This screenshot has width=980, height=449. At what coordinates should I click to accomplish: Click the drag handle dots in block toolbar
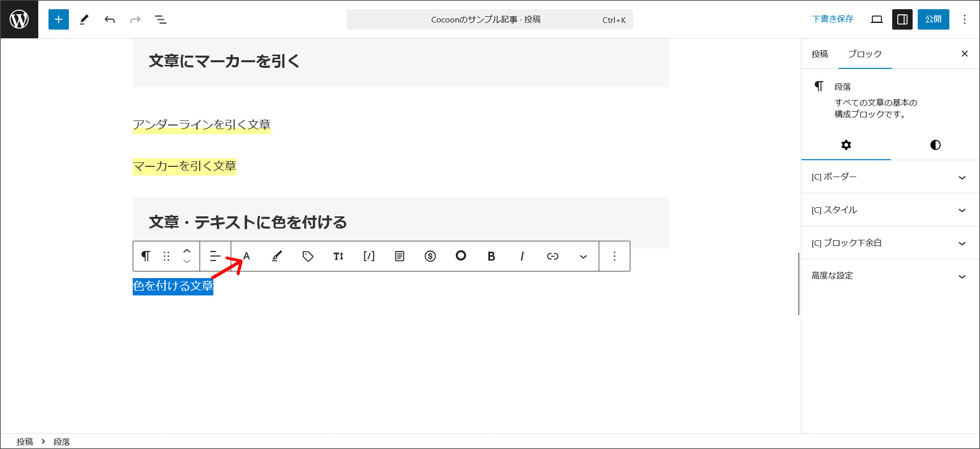coord(166,256)
